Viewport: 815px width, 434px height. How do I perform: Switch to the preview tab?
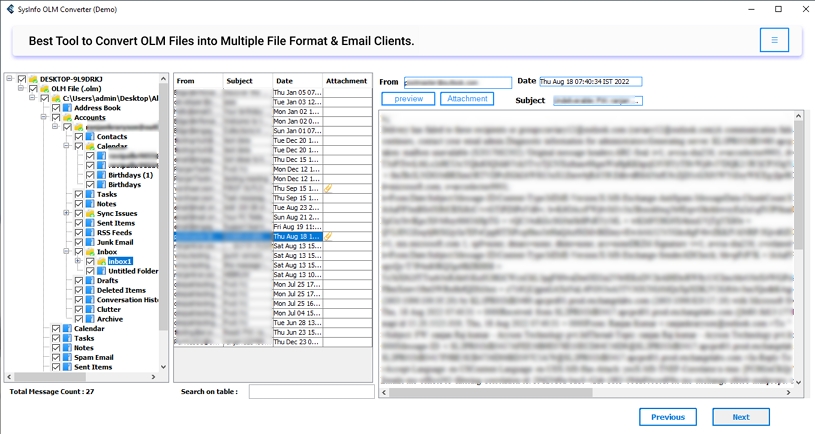coord(408,99)
